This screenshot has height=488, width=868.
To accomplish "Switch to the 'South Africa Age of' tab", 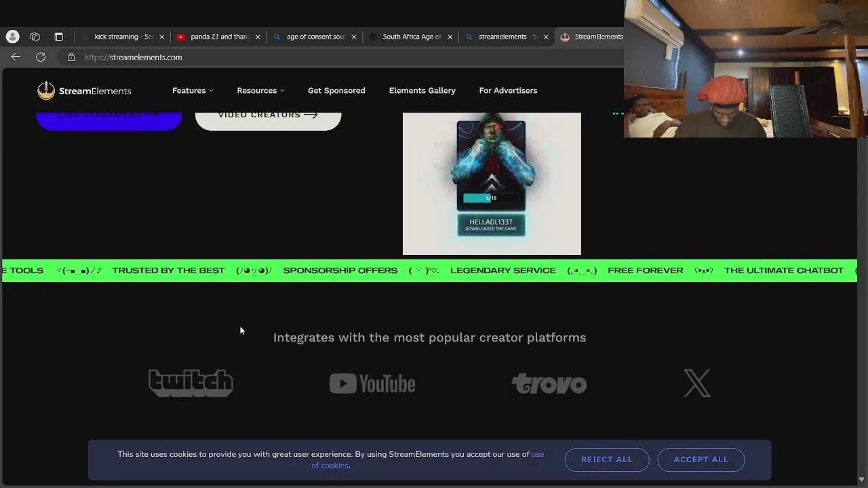I will point(410,37).
